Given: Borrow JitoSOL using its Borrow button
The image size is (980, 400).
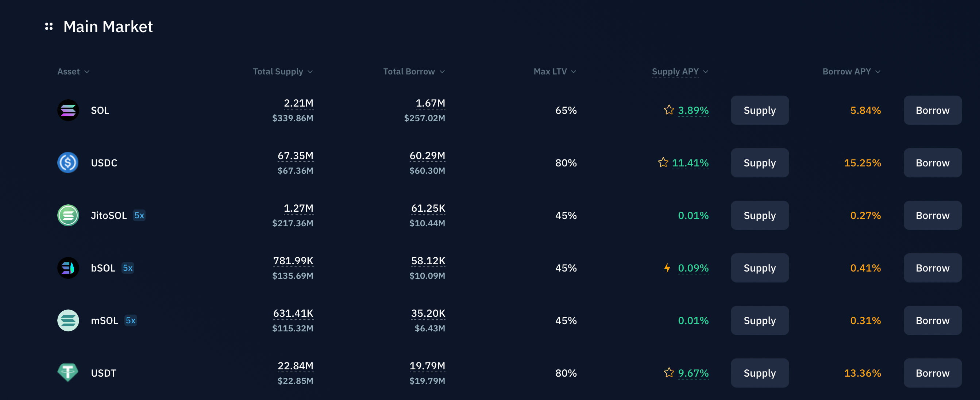Looking at the screenshot, I should (933, 215).
